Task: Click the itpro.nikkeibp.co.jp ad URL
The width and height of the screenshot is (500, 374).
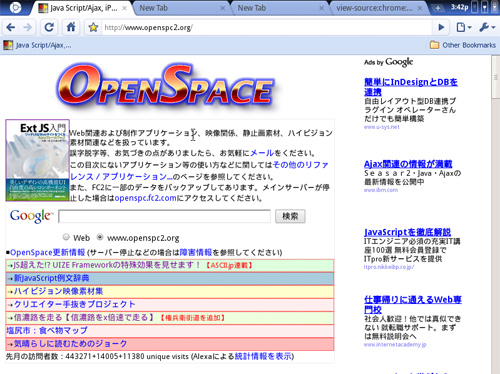Action: click(389, 267)
